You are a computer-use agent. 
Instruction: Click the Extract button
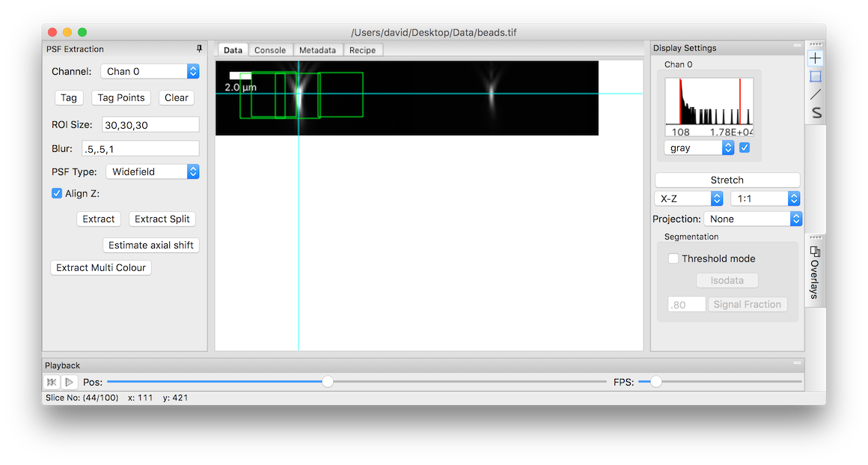click(99, 219)
